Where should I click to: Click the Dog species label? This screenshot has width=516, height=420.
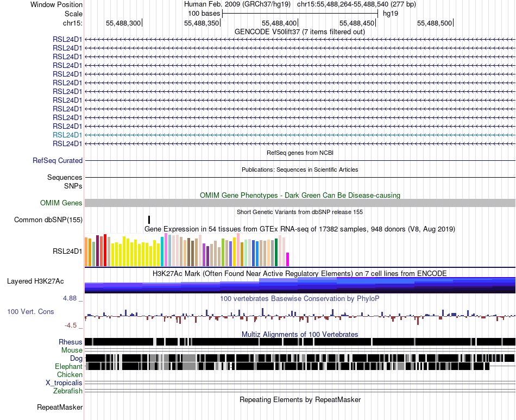(77, 358)
